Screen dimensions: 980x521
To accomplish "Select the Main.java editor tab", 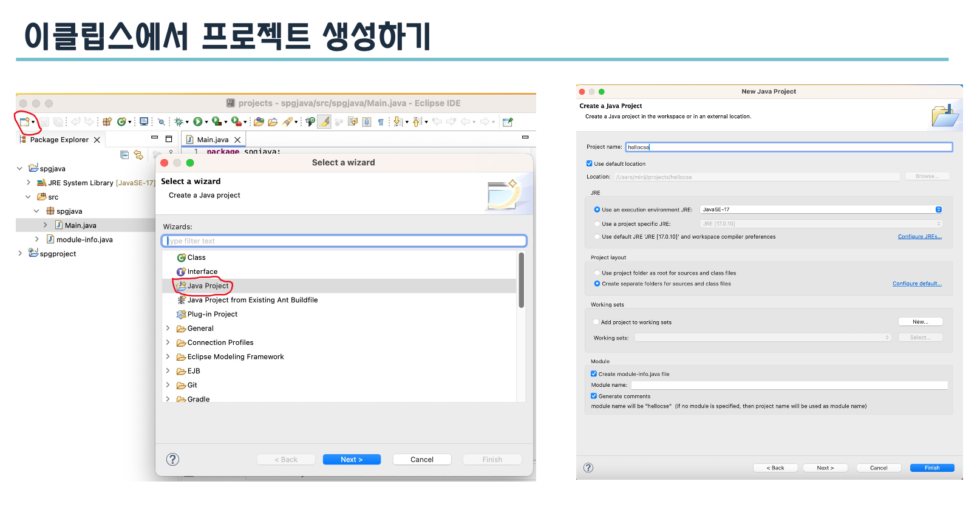I will coord(213,140).
